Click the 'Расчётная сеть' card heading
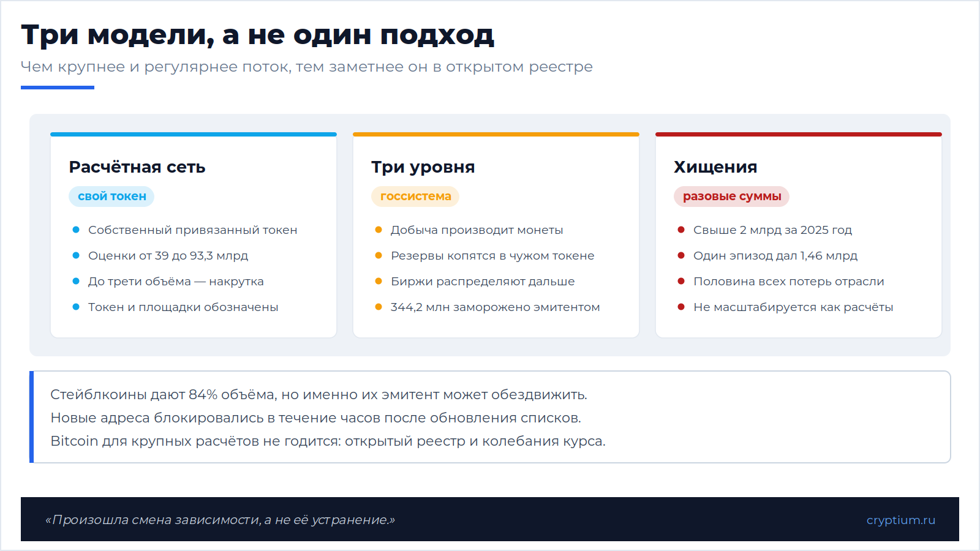 click(x=137, y=167)
